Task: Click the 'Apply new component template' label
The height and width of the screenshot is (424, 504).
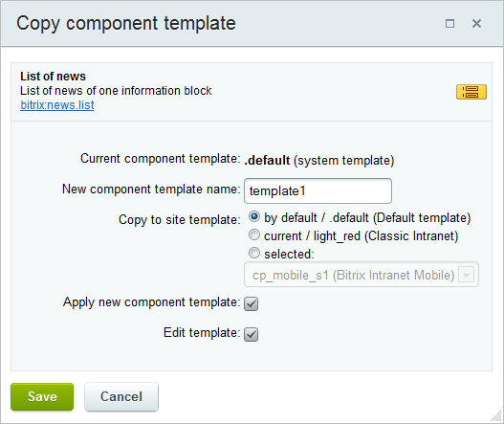Action: tap(151, 302)
